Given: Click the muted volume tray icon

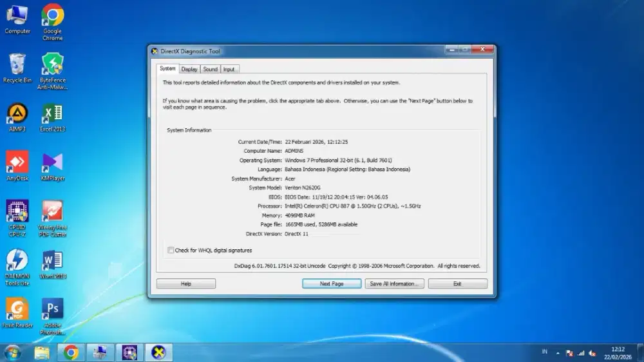Looking at the screenshot, I should point(592,353).
